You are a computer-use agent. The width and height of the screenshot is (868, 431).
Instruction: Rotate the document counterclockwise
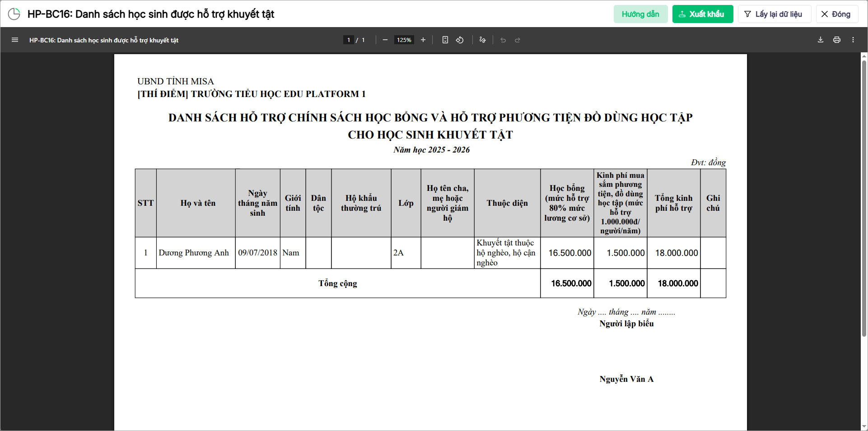tap(460, 40)
